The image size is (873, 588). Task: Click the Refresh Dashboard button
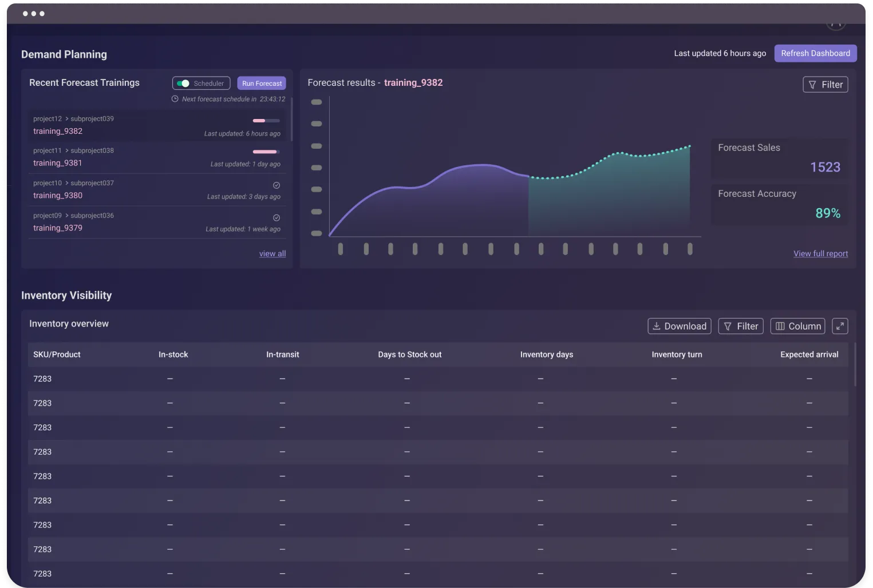tap(815, 53)
